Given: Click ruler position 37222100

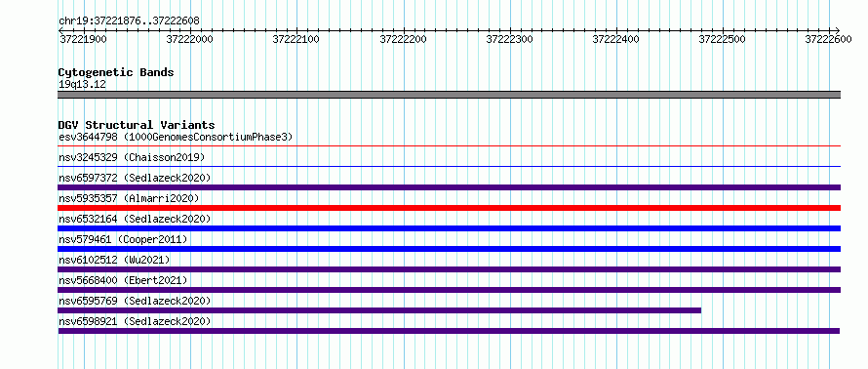Looking at the screenshot, I should (x=296, y=39).
